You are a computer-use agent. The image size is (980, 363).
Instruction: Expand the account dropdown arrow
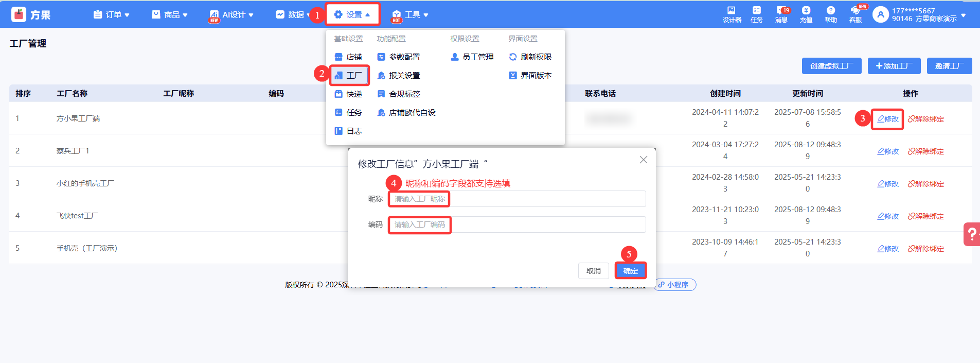tap(964, 15)
